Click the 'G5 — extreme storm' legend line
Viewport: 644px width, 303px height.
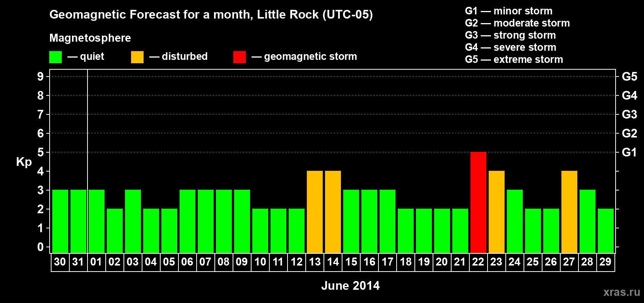514,59
